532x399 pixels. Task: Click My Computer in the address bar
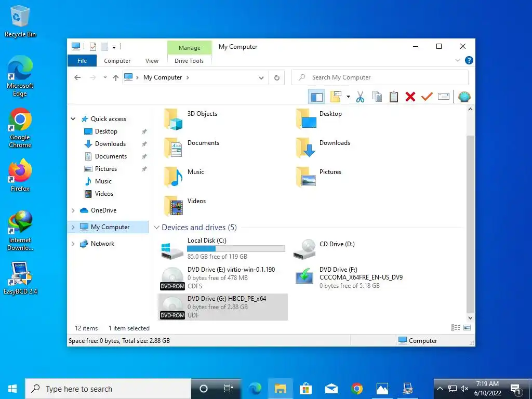(163, 77)
